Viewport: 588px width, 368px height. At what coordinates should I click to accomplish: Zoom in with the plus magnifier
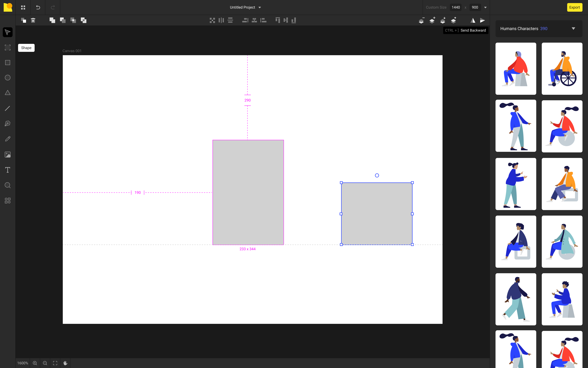(35, 363)
